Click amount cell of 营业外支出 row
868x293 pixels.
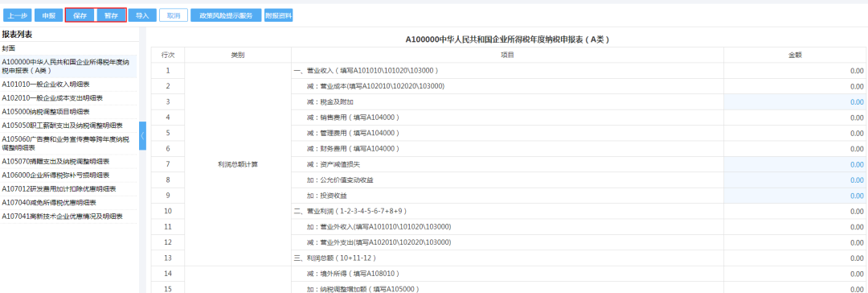point(796,242)
